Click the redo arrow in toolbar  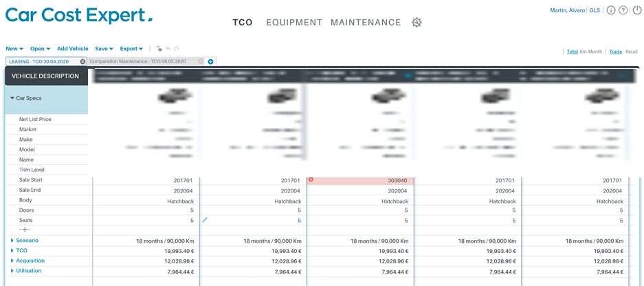(177, 49)
